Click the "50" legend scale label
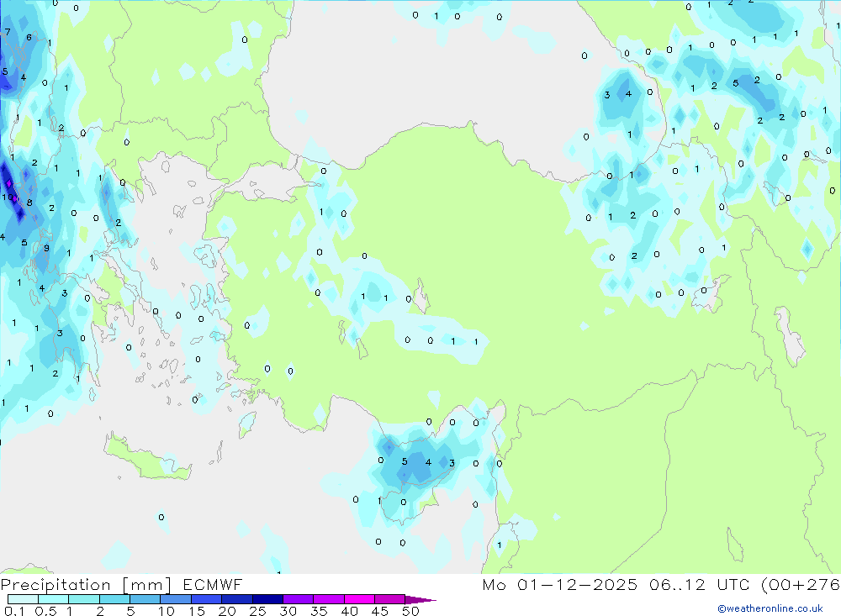The image size is (841, 616). point(411,611)
